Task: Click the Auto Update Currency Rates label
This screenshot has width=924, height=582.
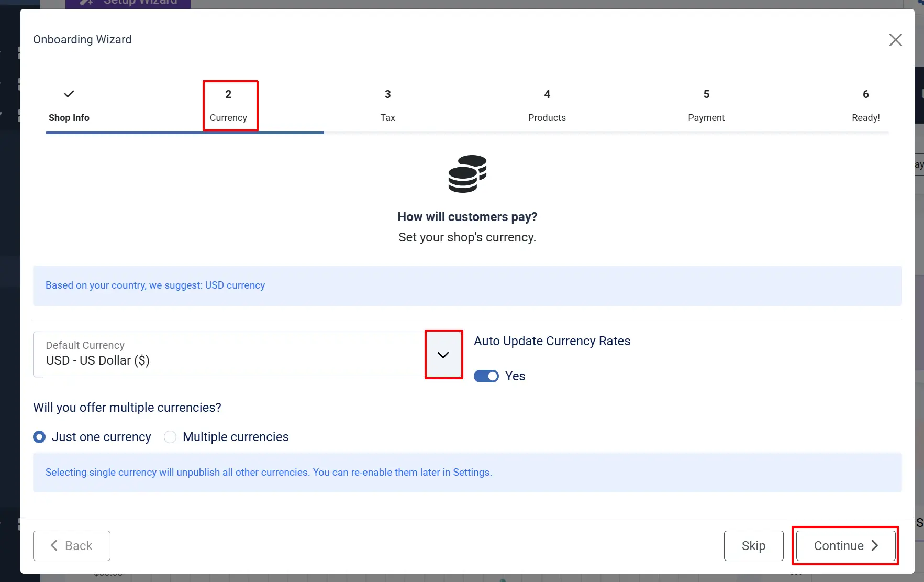Action: (x=552, y=341)
